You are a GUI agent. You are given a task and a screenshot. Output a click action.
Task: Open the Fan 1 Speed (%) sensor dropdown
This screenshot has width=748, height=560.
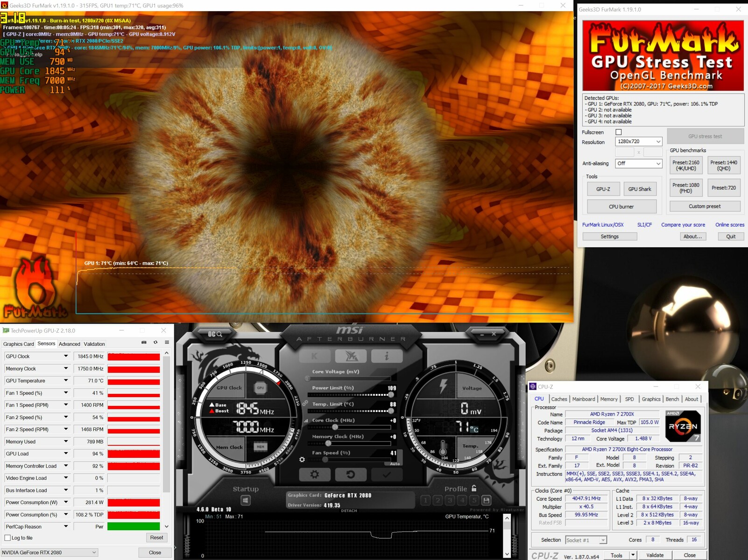tap(66, 393)
